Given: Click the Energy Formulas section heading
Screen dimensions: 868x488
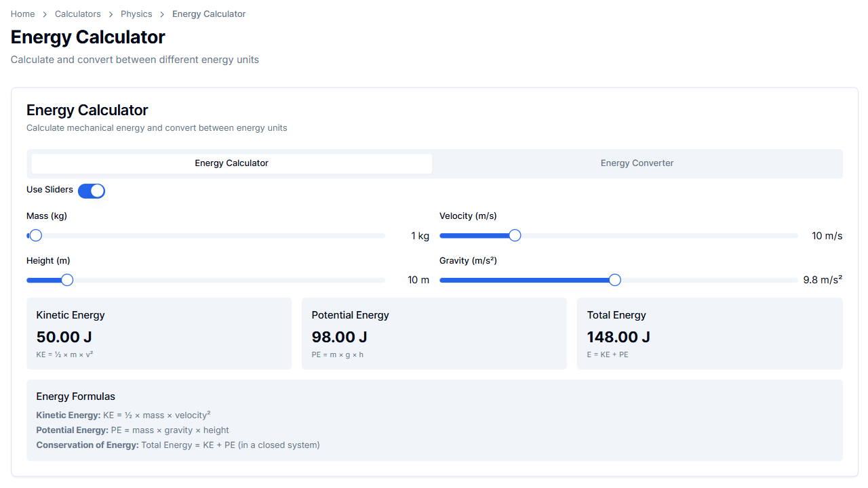Looking at the screenshot, I should pyautogui.click(x=75, y=396).
